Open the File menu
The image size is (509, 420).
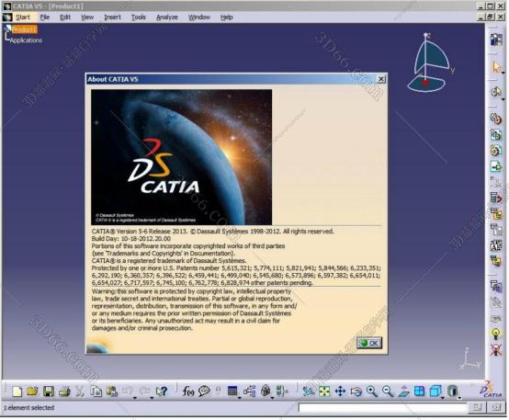[45, 17]
